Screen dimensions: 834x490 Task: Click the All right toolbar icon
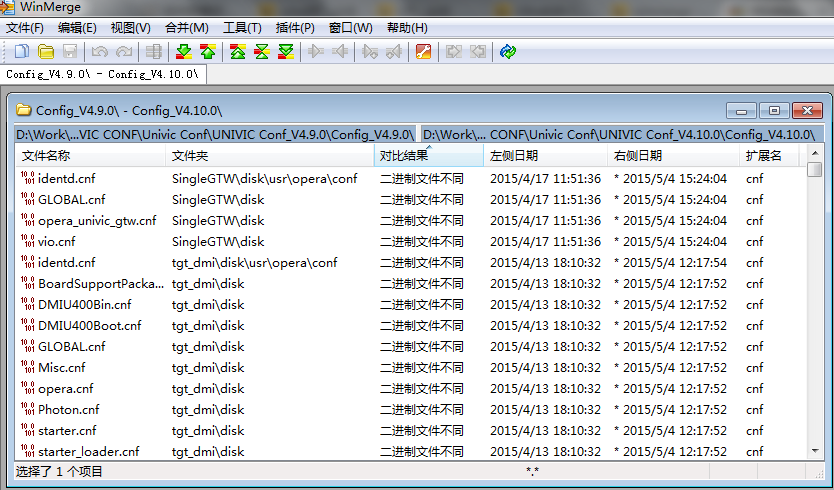click(454, 51)
